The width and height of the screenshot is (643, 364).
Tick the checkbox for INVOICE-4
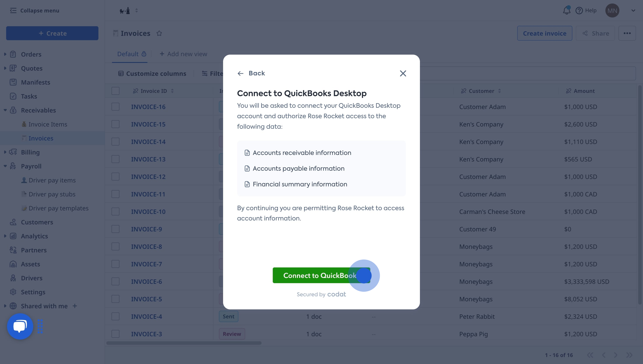115,316
